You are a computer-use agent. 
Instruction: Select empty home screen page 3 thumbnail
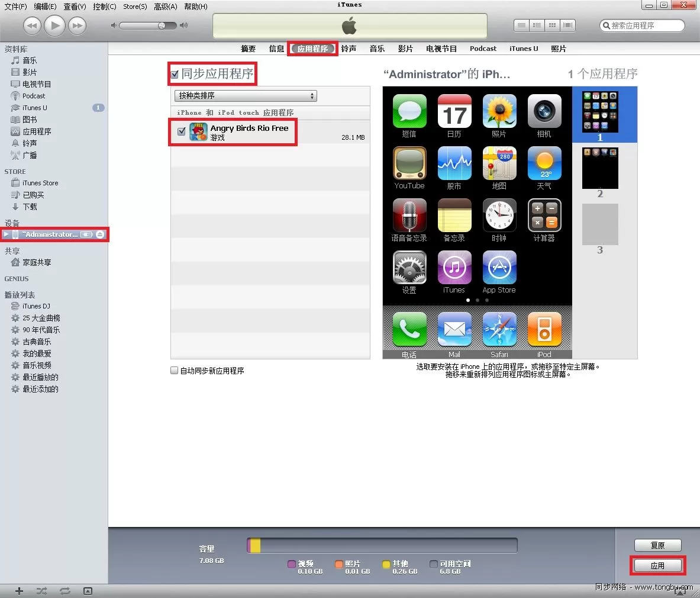[x=600, y=224]
